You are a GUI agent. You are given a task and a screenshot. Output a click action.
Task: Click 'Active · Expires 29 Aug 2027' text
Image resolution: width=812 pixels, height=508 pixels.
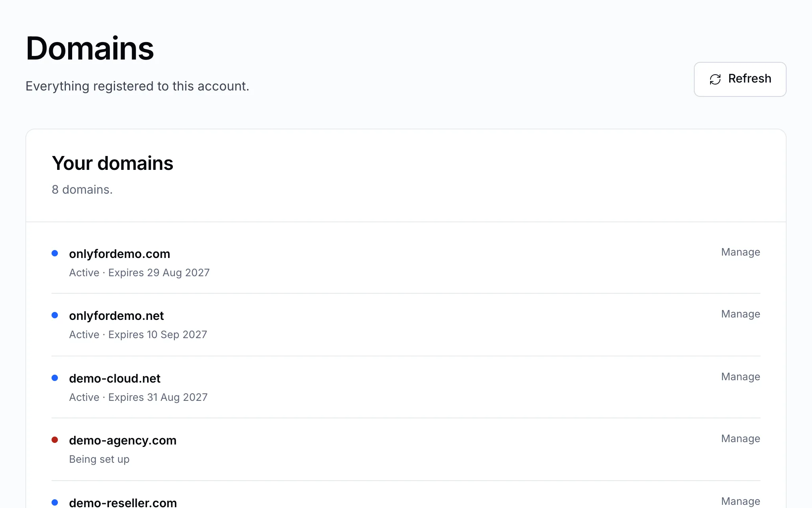pos(139,273)
